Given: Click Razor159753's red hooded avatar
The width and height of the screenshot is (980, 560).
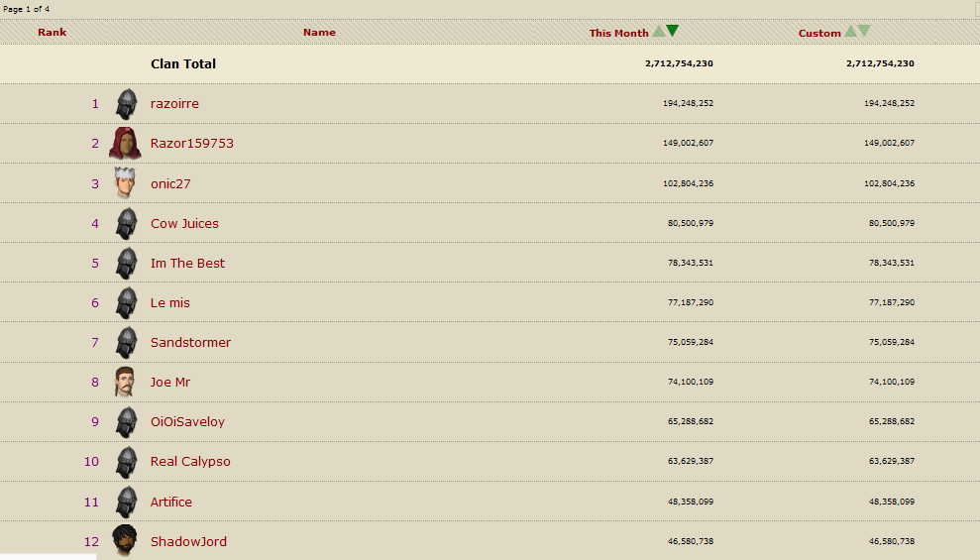Looking at the screenshot, I should pos(125,144).
